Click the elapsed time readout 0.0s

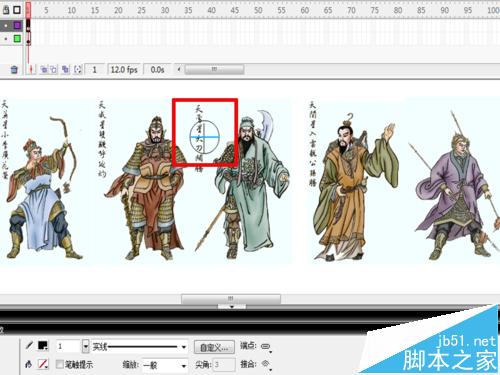(157, 70)
